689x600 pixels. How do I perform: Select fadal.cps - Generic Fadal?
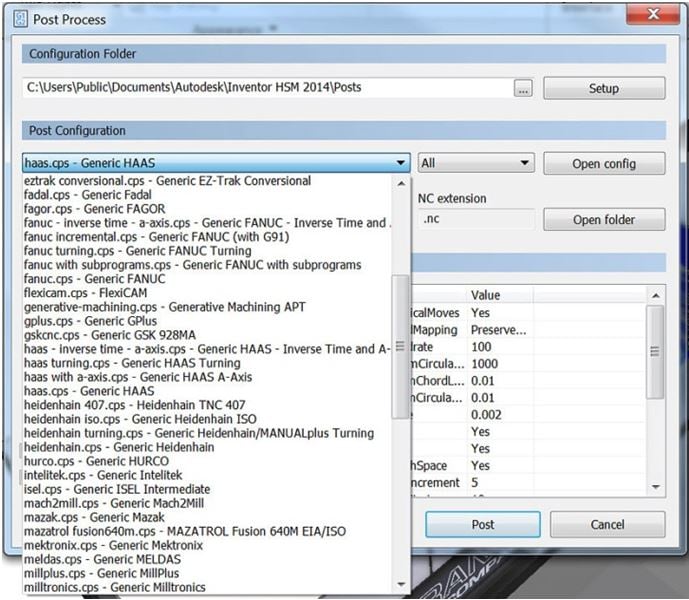tap(207, 195)
